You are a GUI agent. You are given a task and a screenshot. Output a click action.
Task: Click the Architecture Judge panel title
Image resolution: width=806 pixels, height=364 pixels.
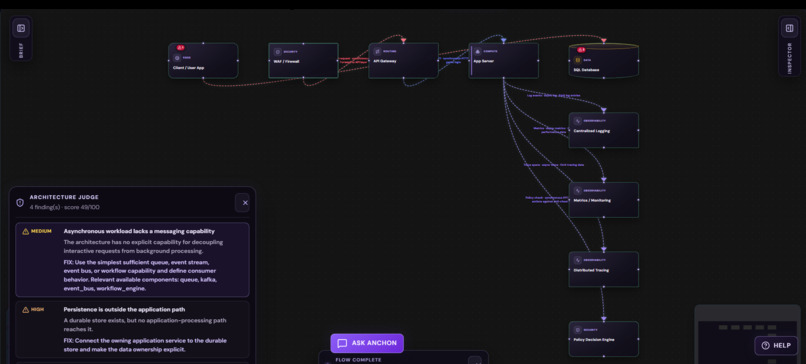pyautogui.click(x=64, y=197)
